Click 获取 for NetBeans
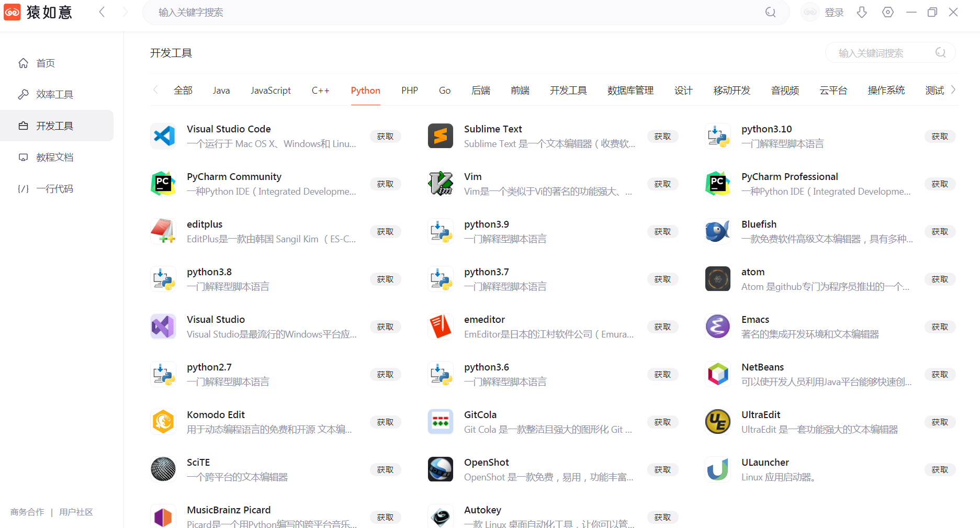The image size is (980, 528). (x=940, y=375)
